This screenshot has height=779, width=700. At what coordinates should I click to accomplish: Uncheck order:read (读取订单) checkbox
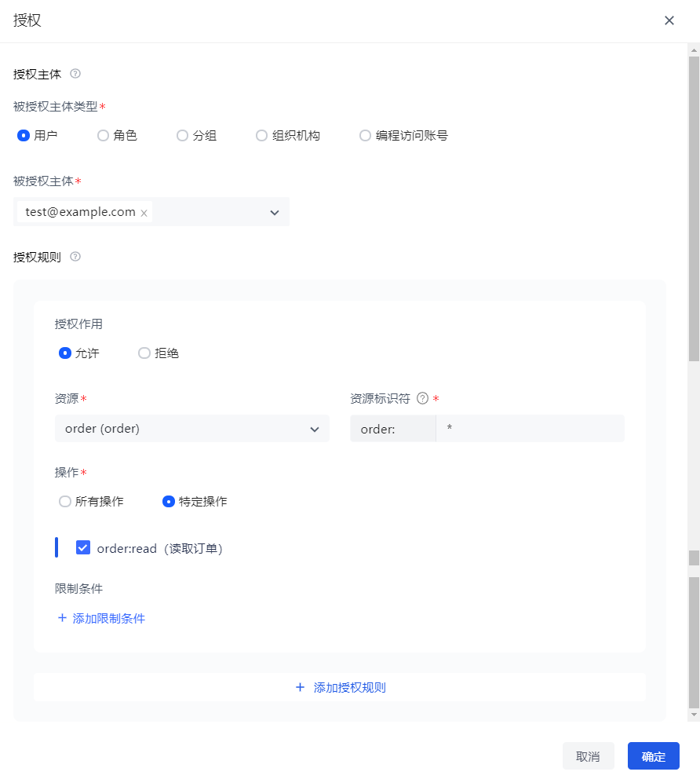point(83,547)
